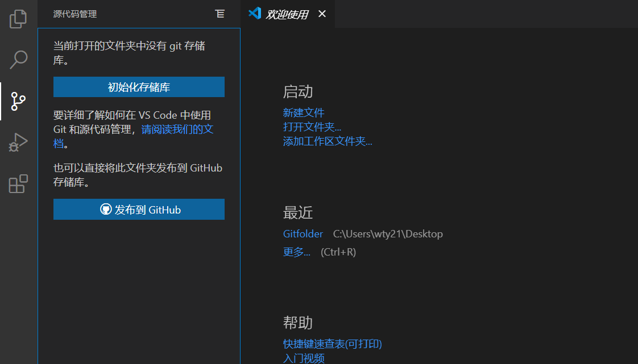Open the Run and Debug view
This screenshot has width=638, height=364.
point(18,142)
